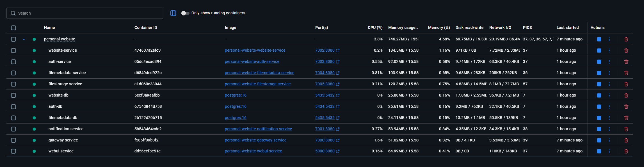Click the container Search field
The height and width of the screenshot is (167, 644).
pos(85,13)
